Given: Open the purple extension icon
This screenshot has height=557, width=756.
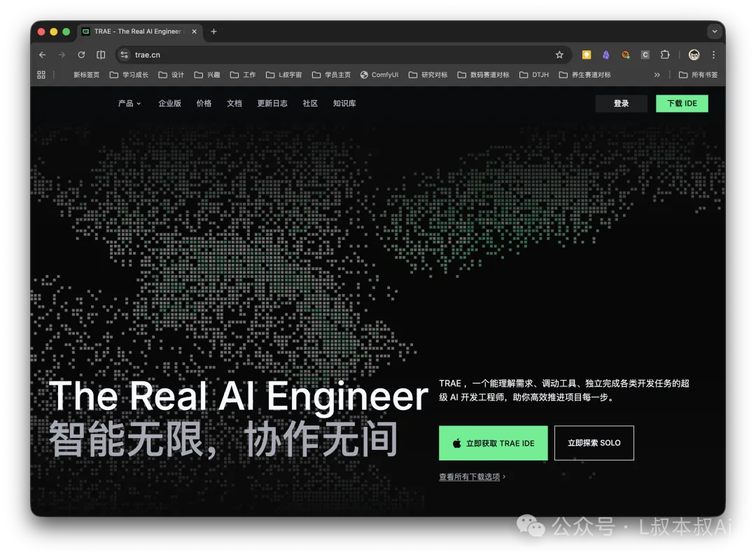Looking at the screenshot, I should point(606,55).
